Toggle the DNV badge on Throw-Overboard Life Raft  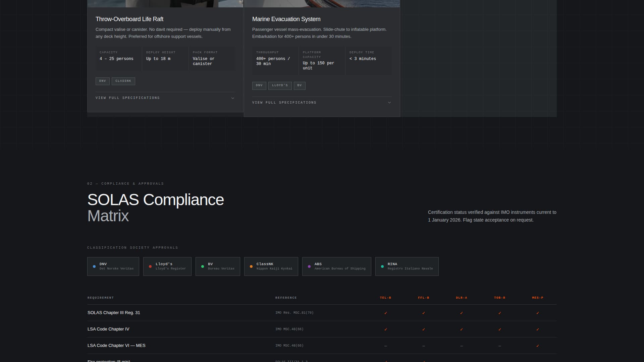[102, 81]
